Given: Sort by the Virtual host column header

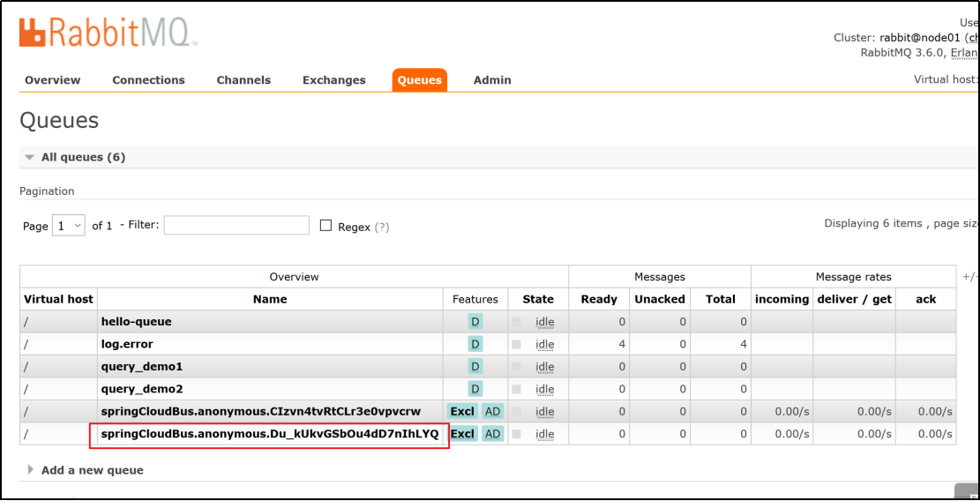Looking at the screenshot, I should coord(58,299).
